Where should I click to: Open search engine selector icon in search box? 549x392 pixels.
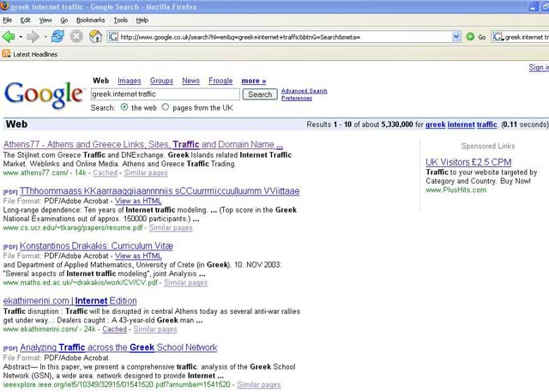tap(498, 36)
